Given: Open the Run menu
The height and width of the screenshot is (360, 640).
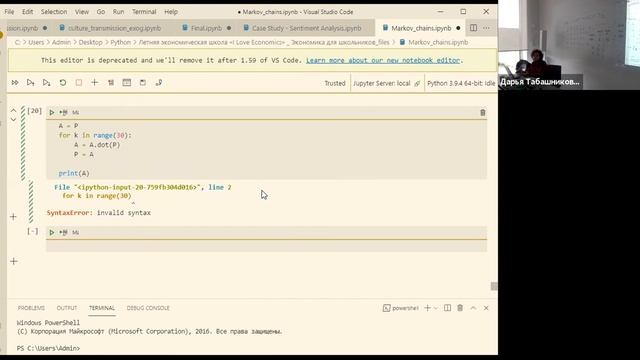Looking at the screenshot, I should pyautogui.click(x=118, y=12).
